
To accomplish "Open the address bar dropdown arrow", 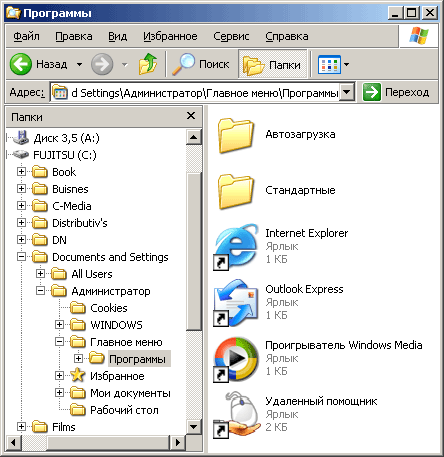I will click(x=347, y=92).
